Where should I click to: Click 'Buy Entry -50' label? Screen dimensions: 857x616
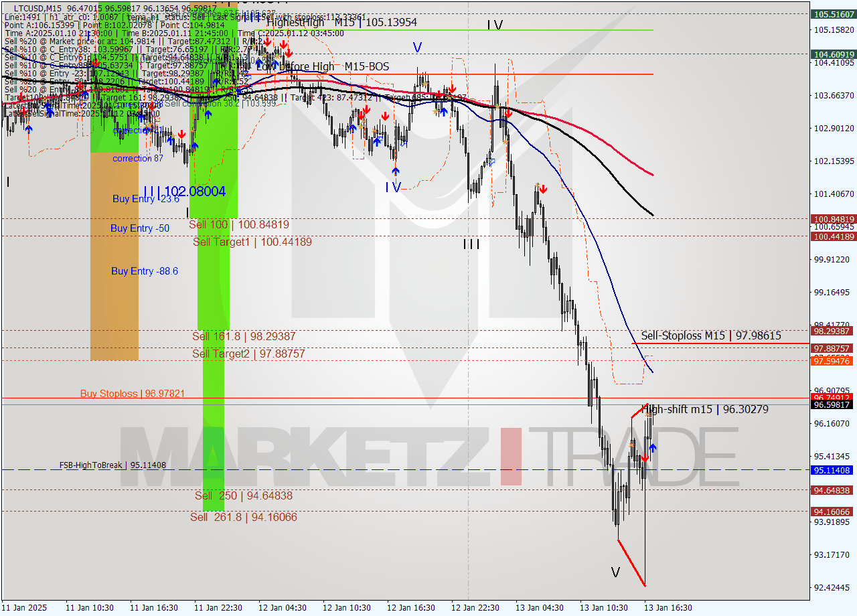pos(140,228)
